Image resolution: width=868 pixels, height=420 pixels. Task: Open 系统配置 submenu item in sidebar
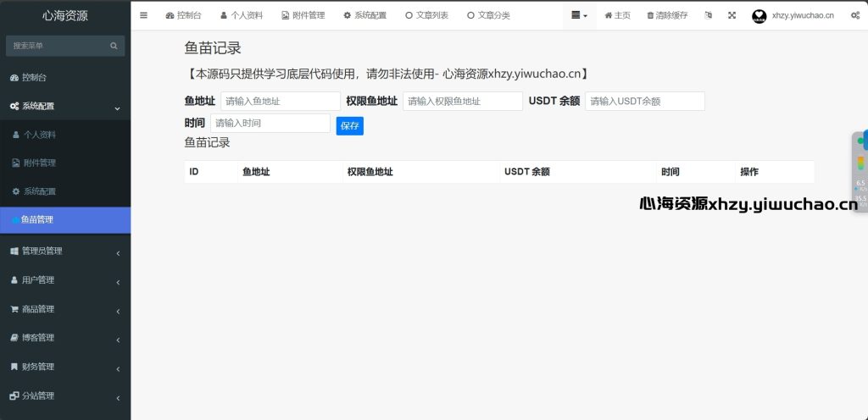pos(65,191)
